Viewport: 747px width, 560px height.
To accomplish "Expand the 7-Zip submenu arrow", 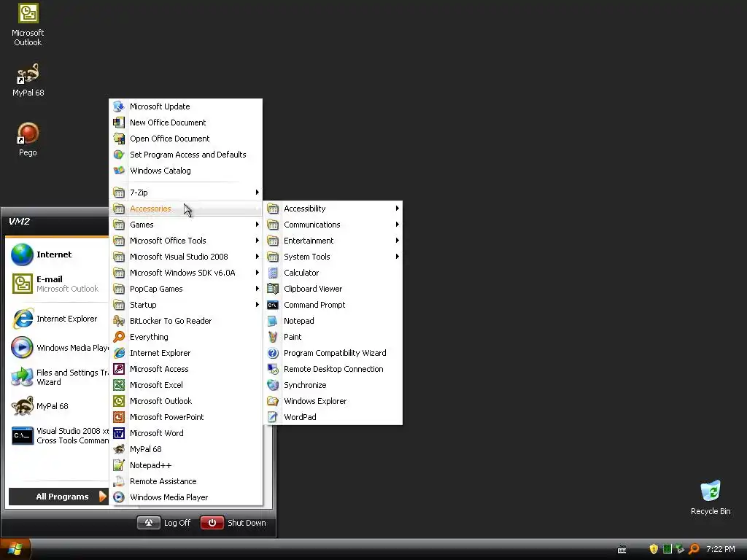I will [x=258, y=192].
